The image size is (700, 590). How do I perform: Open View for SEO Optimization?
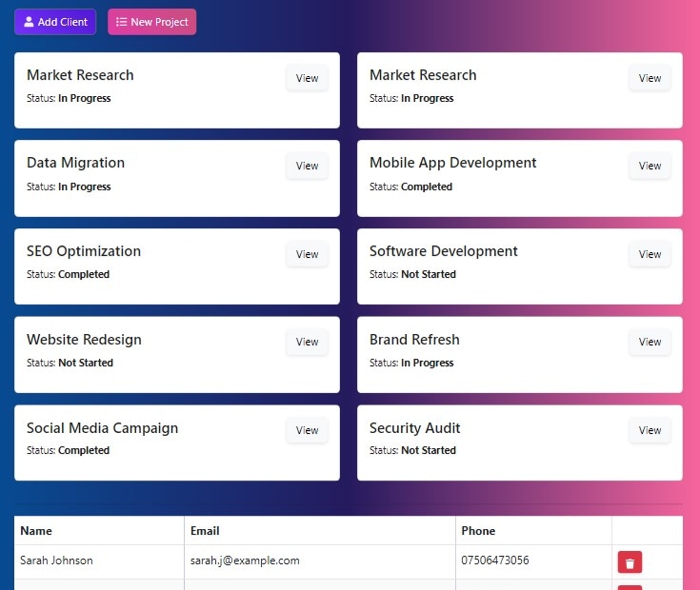coord(307,254)
